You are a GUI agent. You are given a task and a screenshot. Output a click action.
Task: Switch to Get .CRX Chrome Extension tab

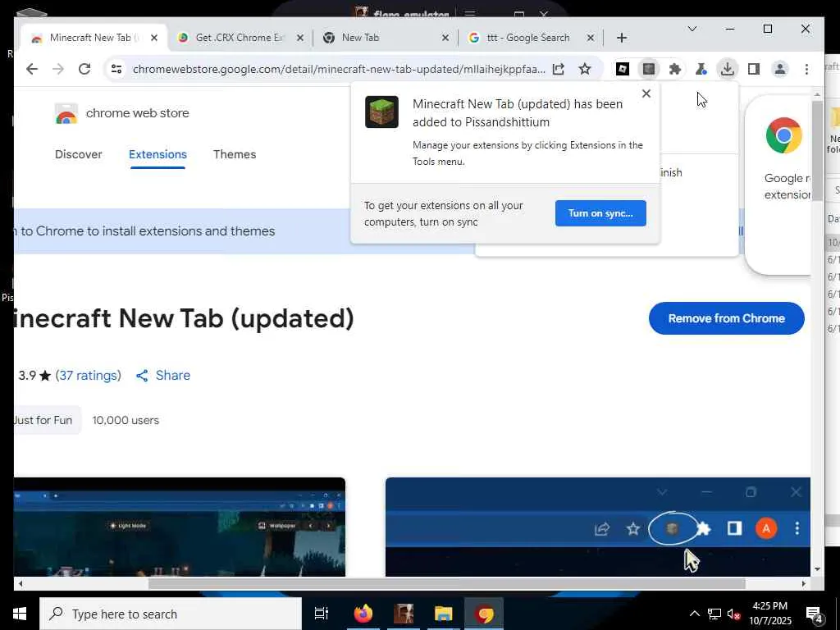click(x=240, y=38)
